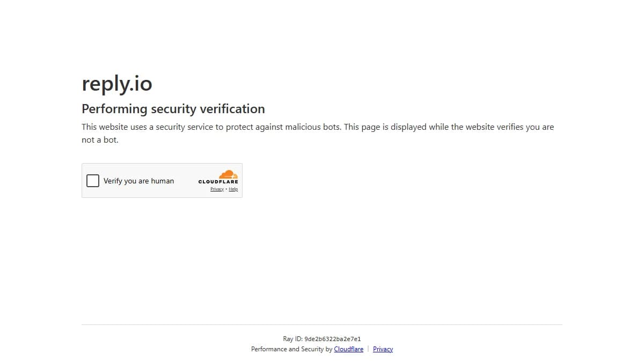Viewport: 644px width, 362px height.
Task: Click the paragraph about malicious bots
Action: (318, 134)
